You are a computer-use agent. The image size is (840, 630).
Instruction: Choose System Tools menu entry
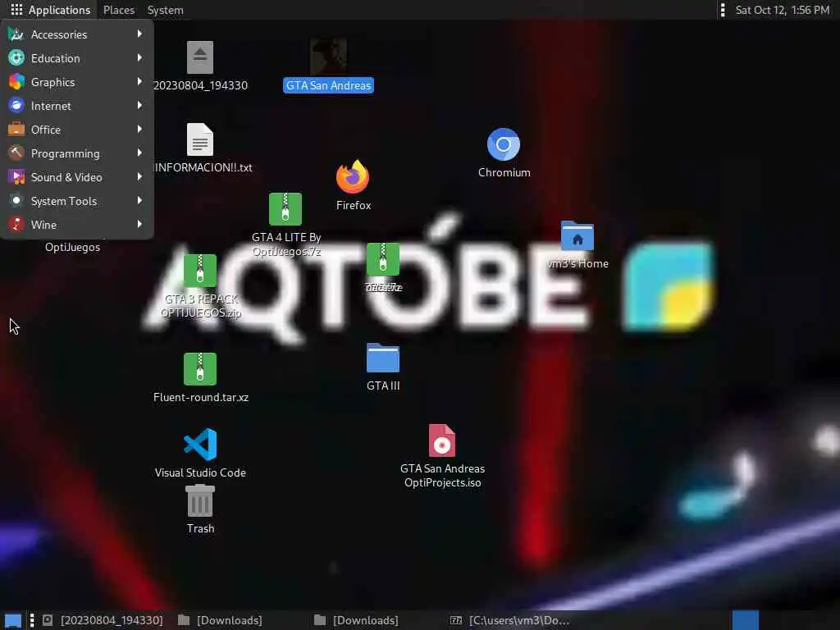[x=77, y=201]
